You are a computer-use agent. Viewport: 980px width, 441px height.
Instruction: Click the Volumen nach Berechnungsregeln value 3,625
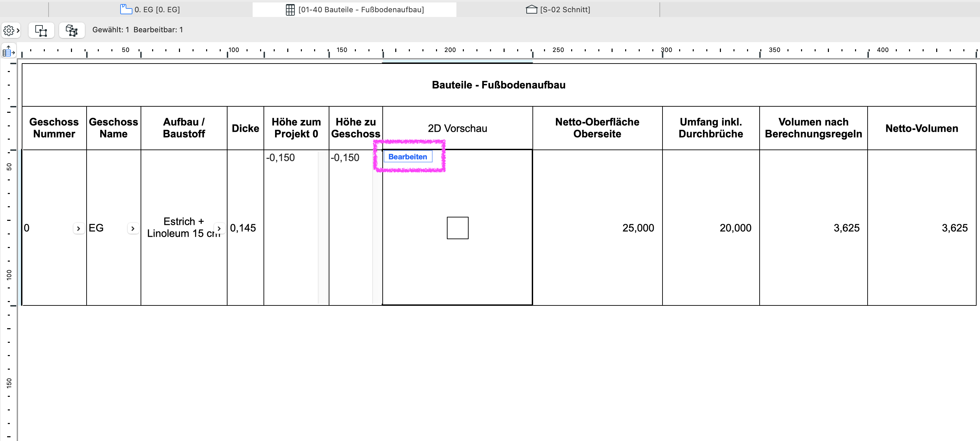pos(847,228)
